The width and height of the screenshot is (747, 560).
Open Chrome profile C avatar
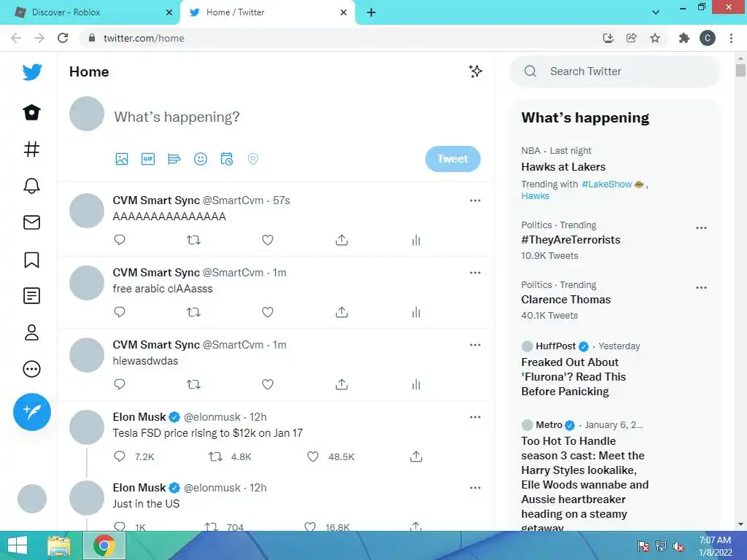tap(708, 38)
